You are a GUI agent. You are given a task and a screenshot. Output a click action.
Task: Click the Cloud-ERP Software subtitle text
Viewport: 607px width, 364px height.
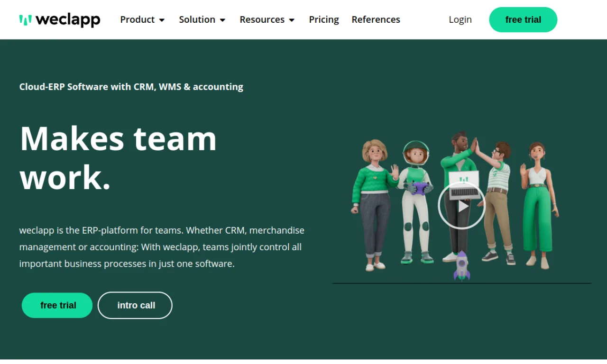coord(131,87)
